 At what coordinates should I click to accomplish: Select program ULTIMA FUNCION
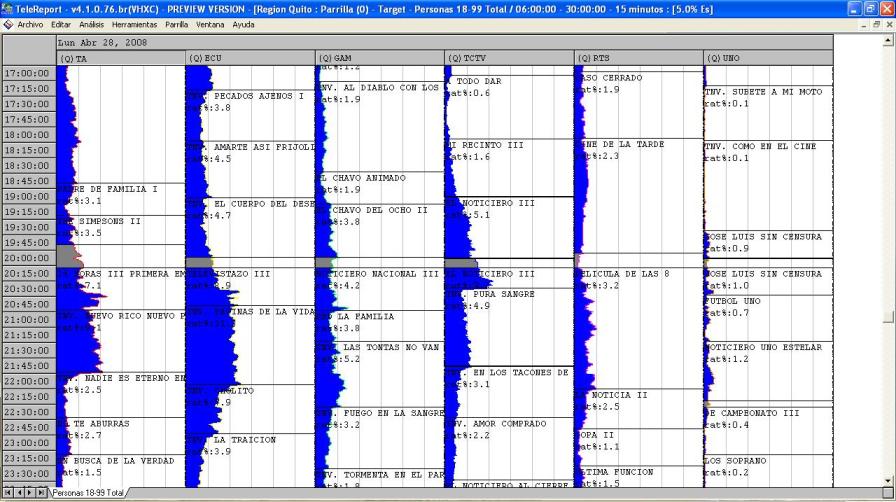[x=615, y=472]
